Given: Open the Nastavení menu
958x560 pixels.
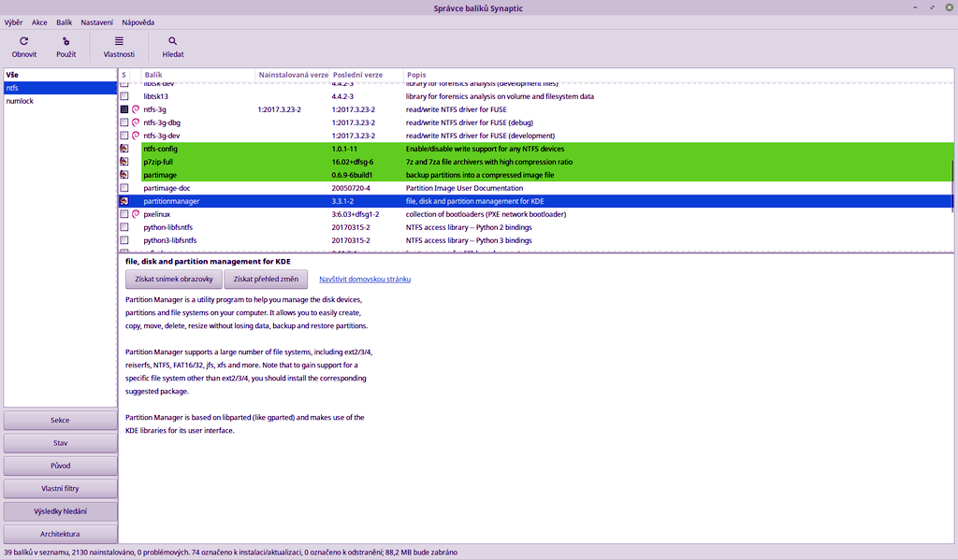Looking at the screenshot, I should point(96,22).
